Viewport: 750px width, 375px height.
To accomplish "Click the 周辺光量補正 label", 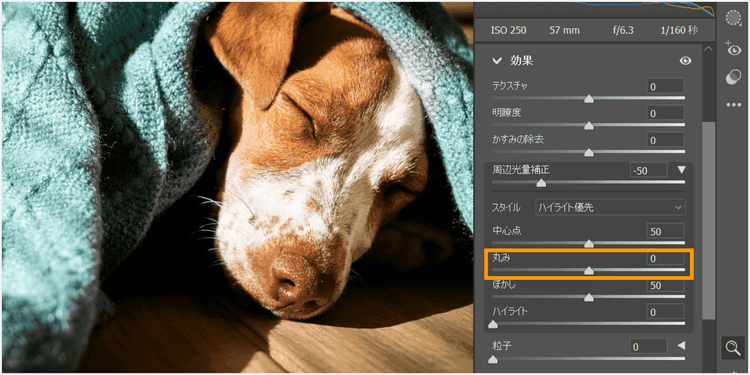I will pyautogui.click(x=522, y=169).
